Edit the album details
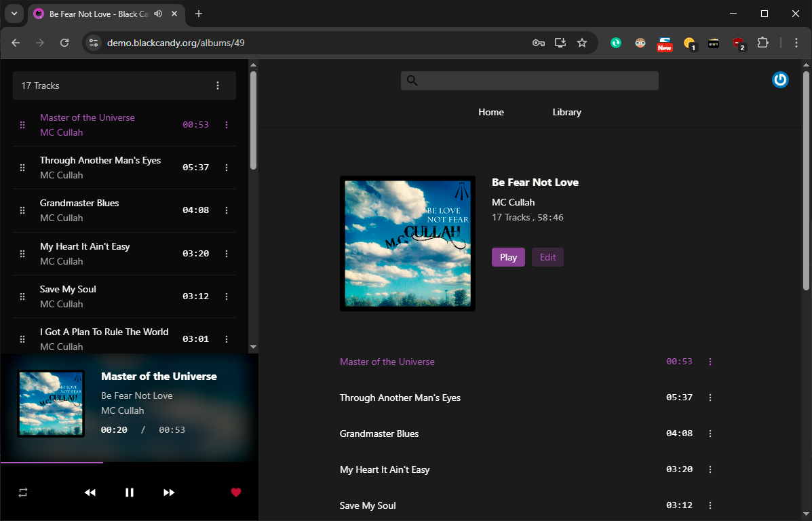This screenshot has width=812, height=521. point(547,257)
